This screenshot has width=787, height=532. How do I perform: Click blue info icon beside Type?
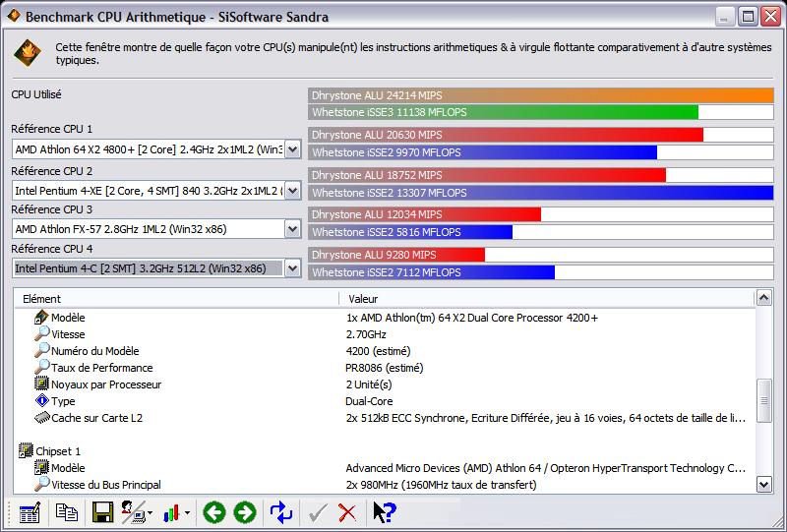(41, 400)
